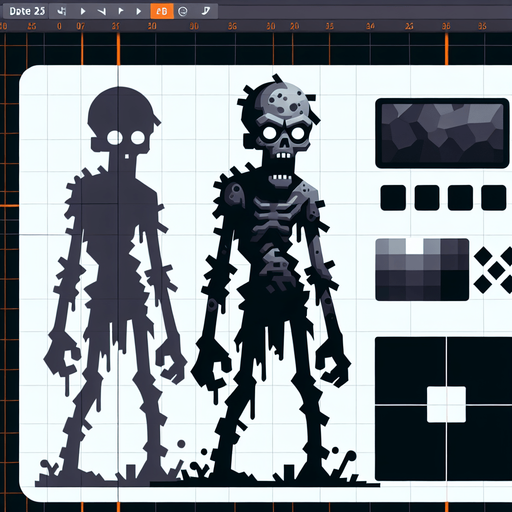The height and width of the screenshot is (512, 512).
Task: Toggle the orange highlighted toolbar button
Action: point(162,11)
